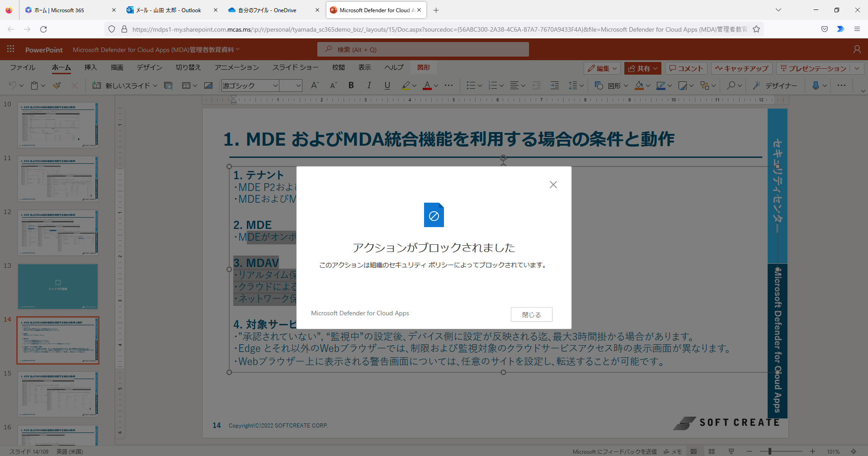
Task: Decrease font size with A-down icon
Action: [x=333, y=85]
